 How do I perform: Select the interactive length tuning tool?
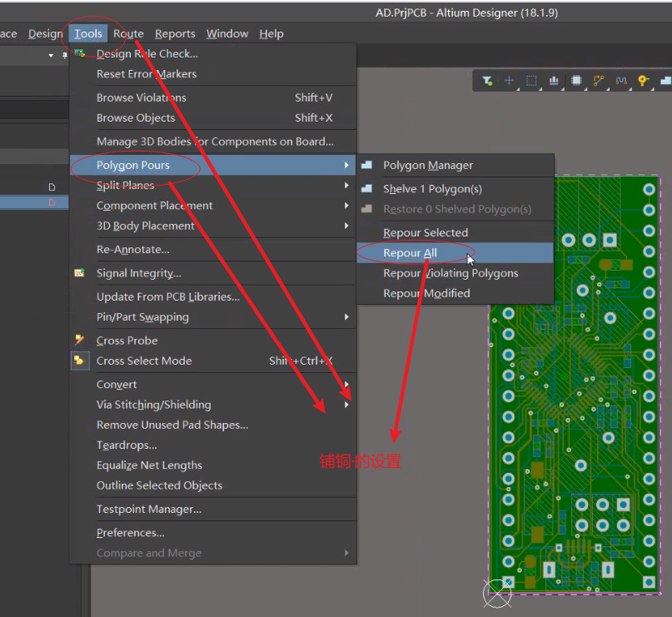click(621, 81)
